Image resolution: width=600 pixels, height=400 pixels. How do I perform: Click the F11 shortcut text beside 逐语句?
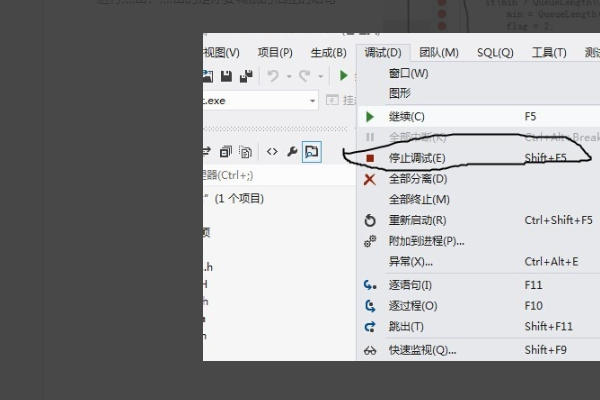(x=533, y=285)
